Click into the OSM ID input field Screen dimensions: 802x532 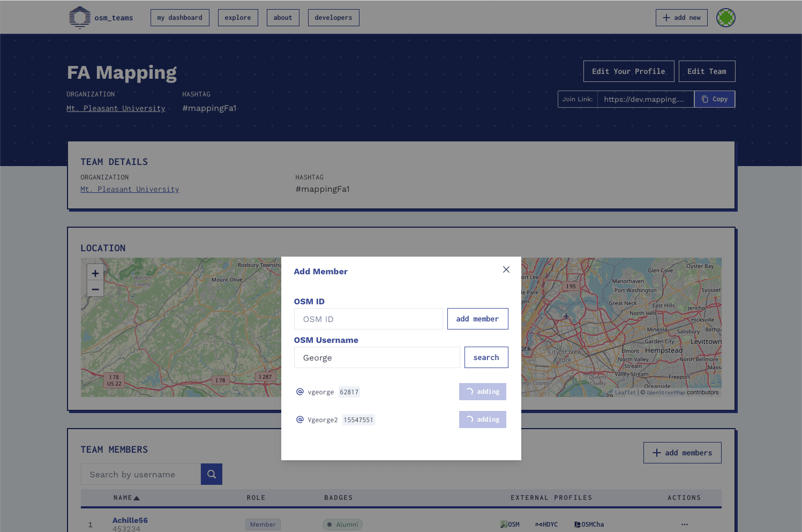[x=368, y=319]
